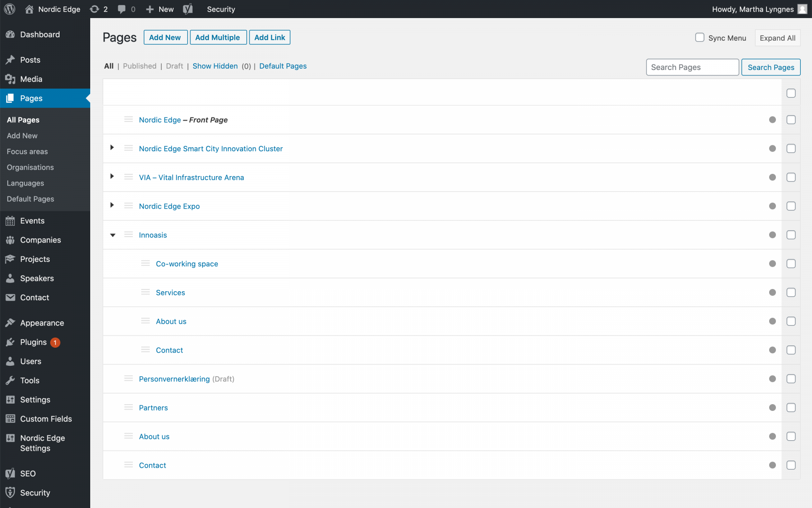Click the Add Multiple button
Image resolution: width=812 pixels, height=508 pixels.
tap(218, 37)
